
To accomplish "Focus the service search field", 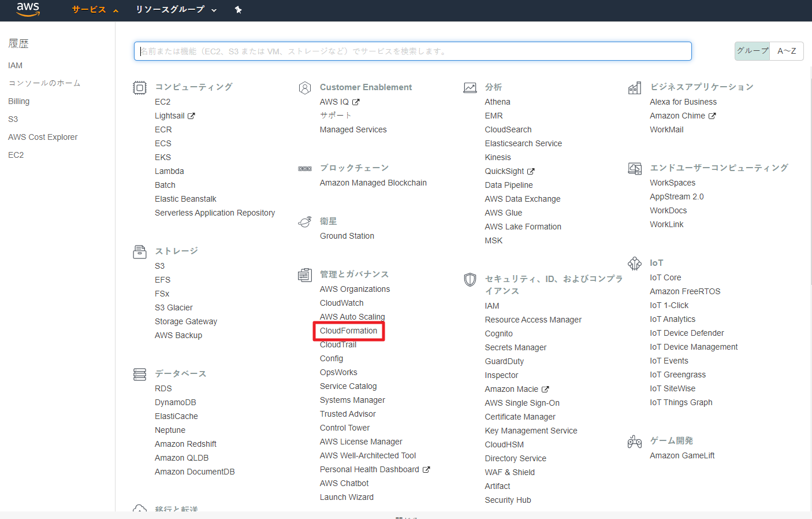I will (x=412, y=51).
